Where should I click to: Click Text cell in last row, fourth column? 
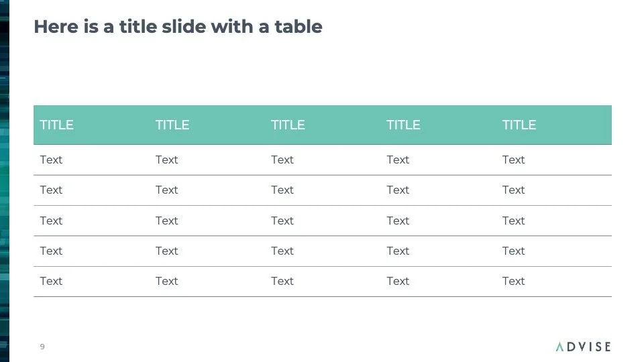click(x=398, y=281)
